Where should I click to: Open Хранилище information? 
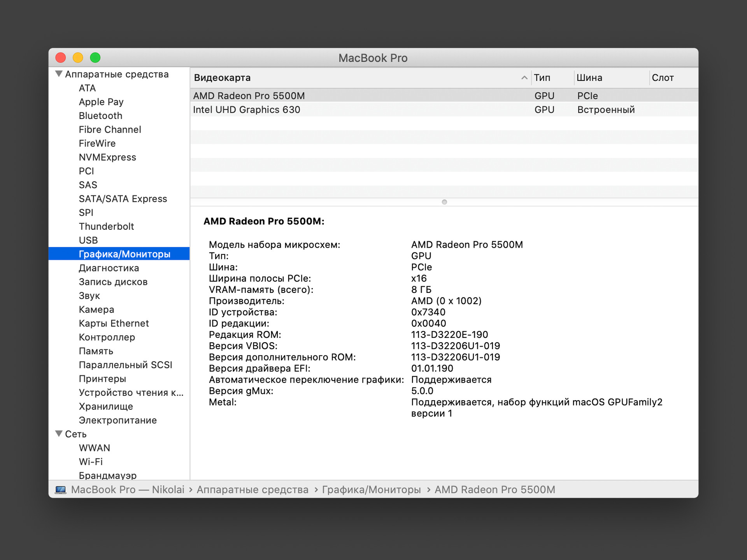coord(106,406)
